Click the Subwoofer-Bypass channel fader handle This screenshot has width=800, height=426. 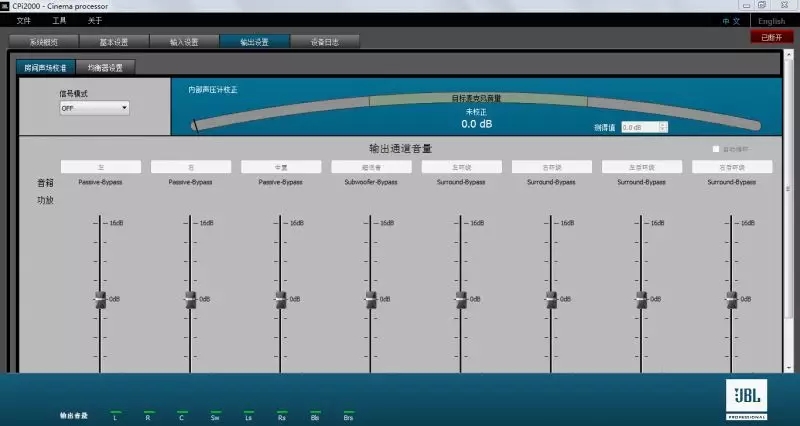[371, 299]
